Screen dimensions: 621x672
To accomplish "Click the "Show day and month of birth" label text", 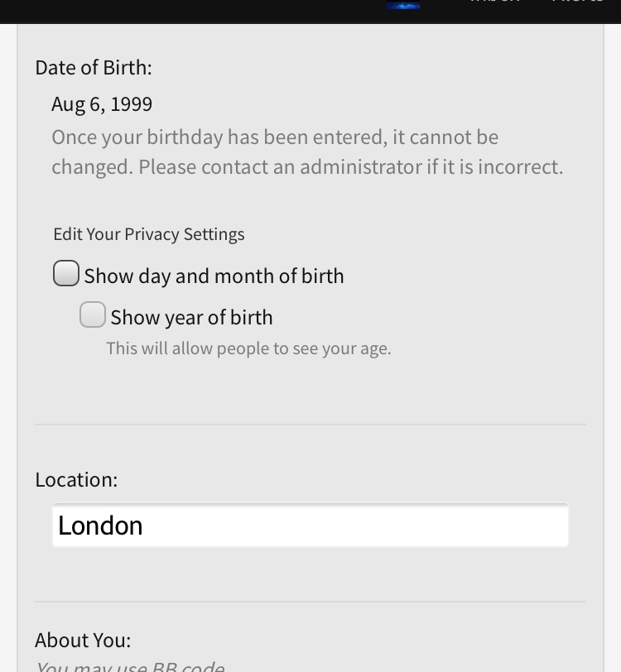I will [x=214, y=276].
